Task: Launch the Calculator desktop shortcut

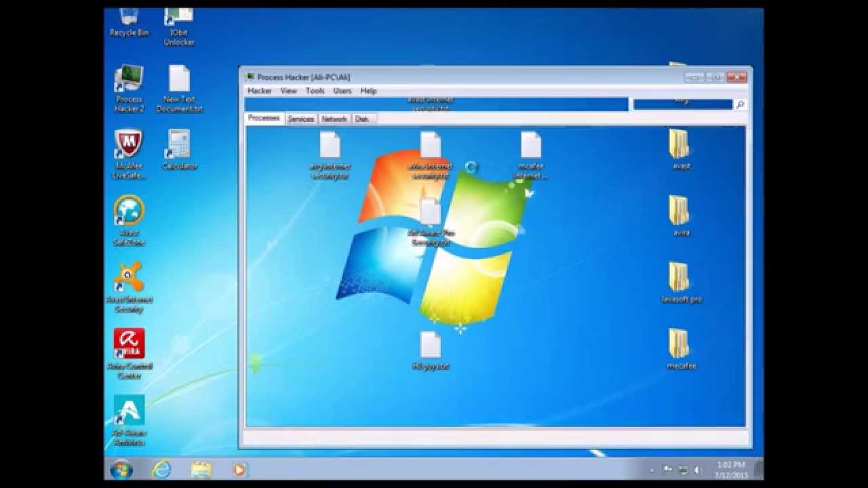Action: click(x=179, y=150)
